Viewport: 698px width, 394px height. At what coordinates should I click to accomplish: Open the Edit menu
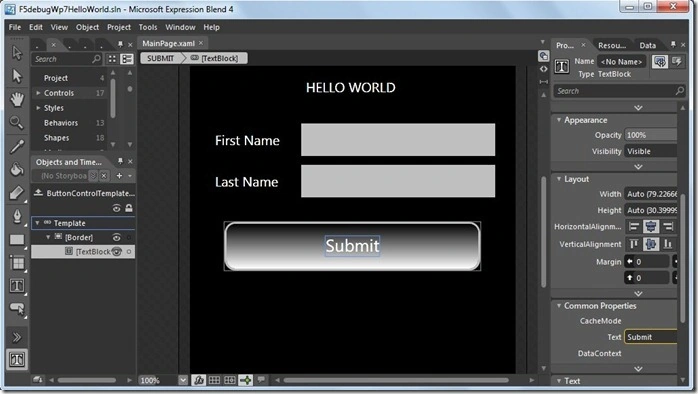click(36, 27)
